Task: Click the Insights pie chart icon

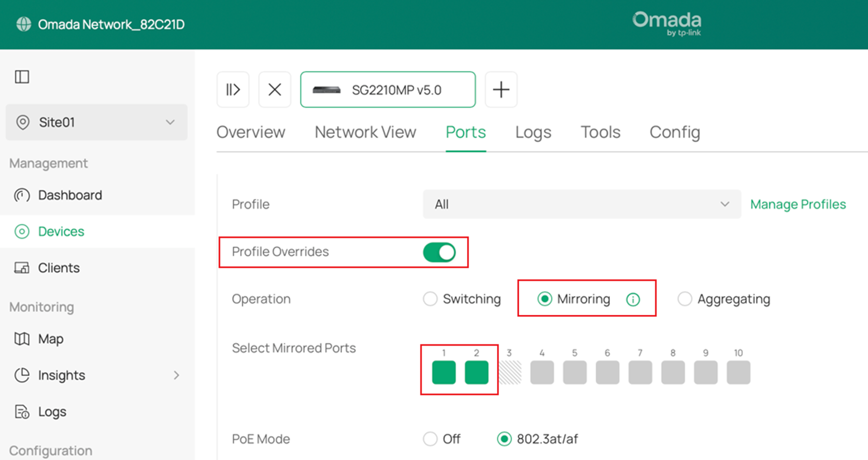Action: pyautogui.click(x=22, y=375)
